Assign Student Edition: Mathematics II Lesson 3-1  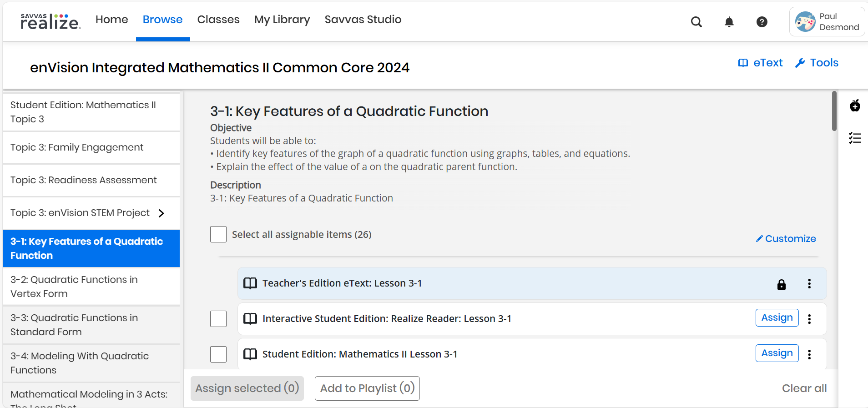point(777,353)
